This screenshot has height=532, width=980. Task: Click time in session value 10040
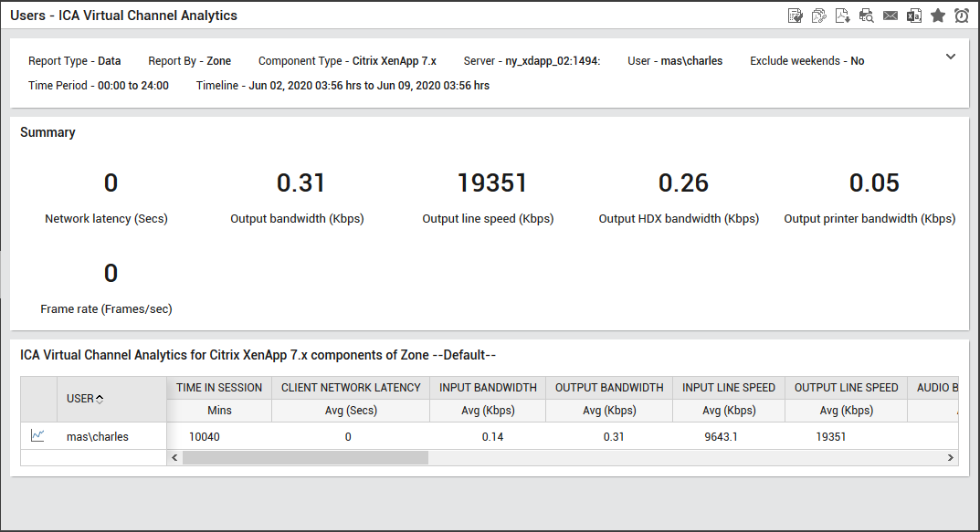pyautogui.click(x=205, y=436)
